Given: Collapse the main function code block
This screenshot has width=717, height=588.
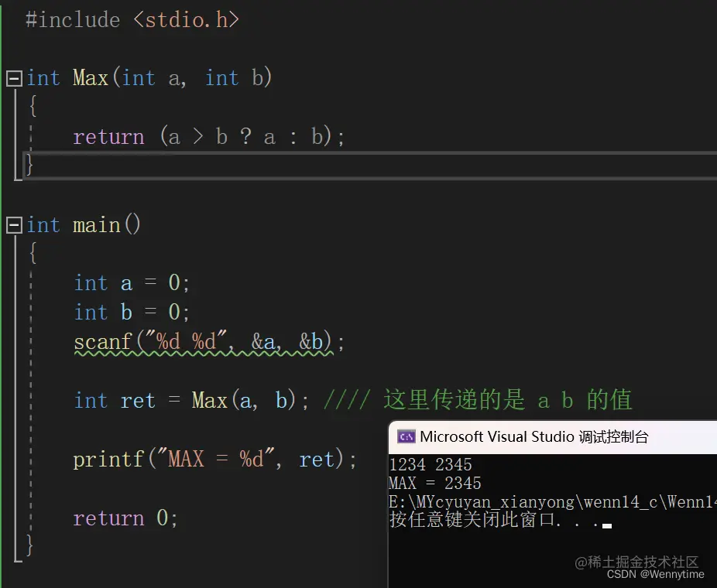Looking at the screenshot, I should click(14, 225).
